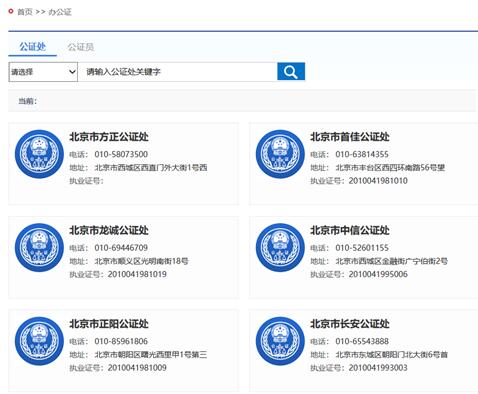Click the emblem icon of 北京市中信公证处
The image size is (478, 394).
(280, 248)
